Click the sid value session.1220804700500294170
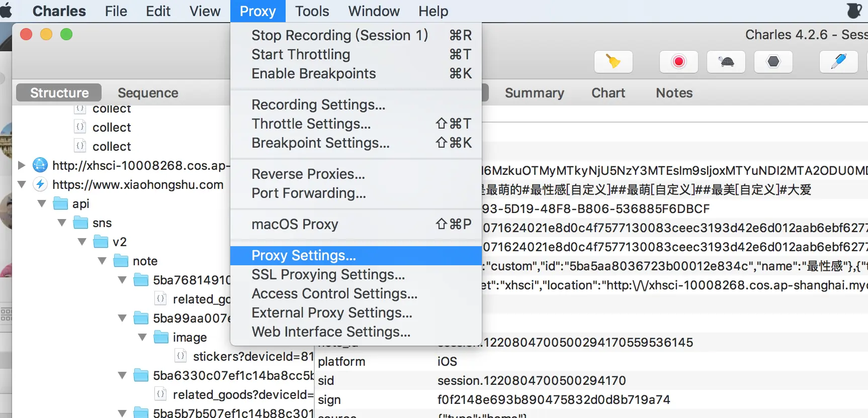868x418 pixels. (x=532, y=381)
